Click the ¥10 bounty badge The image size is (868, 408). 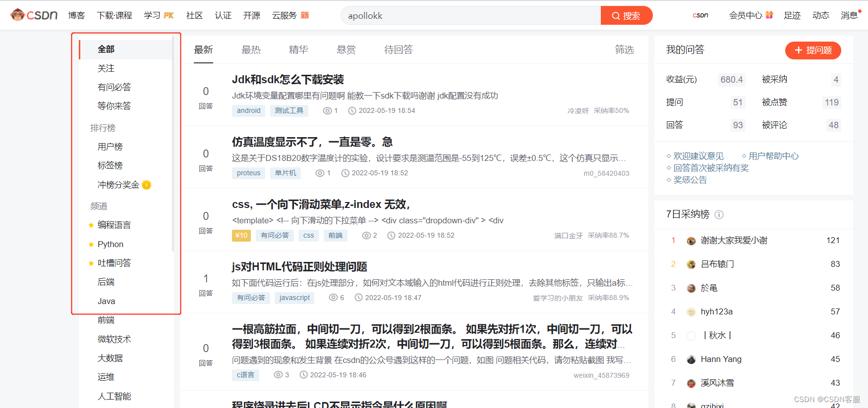click(241, 235)
